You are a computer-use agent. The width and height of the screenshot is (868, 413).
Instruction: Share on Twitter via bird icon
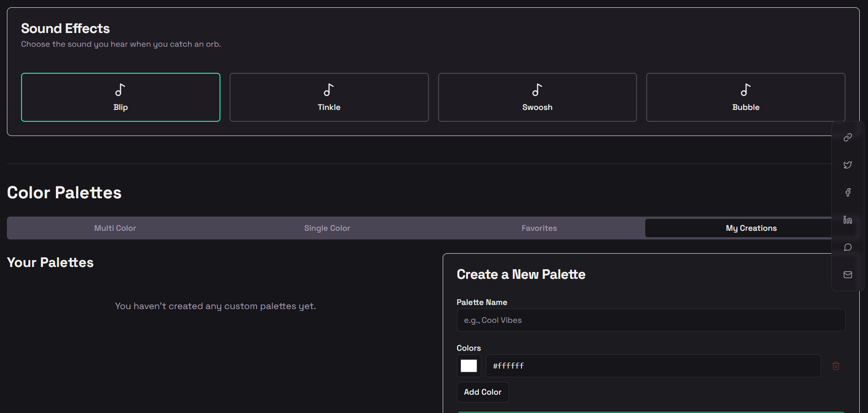point(848,165)
